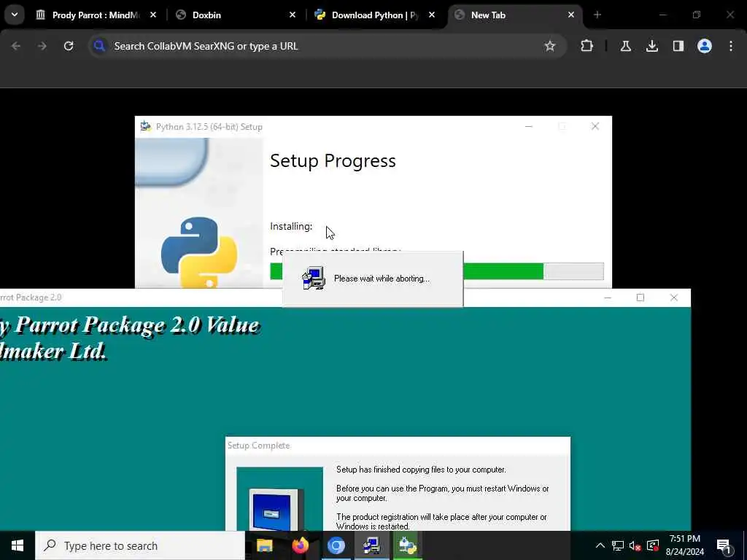Click the 'Setup Progress' heading
747x560 pixels.
[333, 161]
